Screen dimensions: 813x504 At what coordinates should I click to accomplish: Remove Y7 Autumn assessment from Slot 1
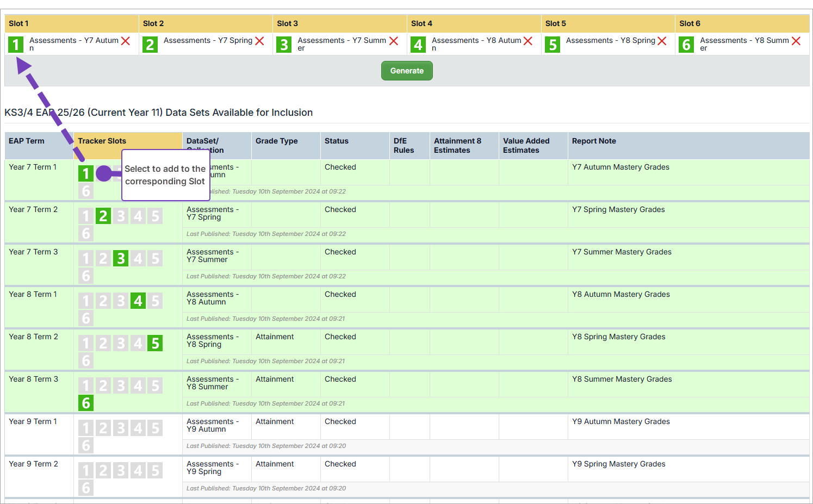click(126, 41)
